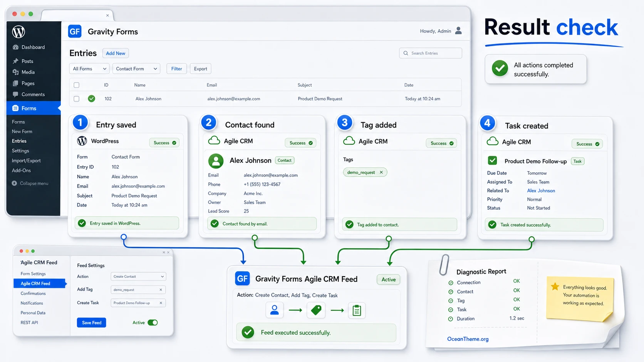Click the Filter button
The height and width of the screenshot is (362, 644).
point(177,69)
